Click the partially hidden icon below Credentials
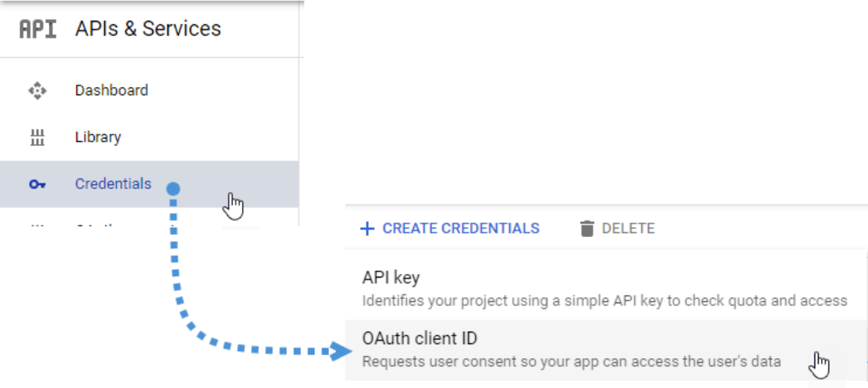The height and width of the screenshot is (388, 868). point(37,224)
